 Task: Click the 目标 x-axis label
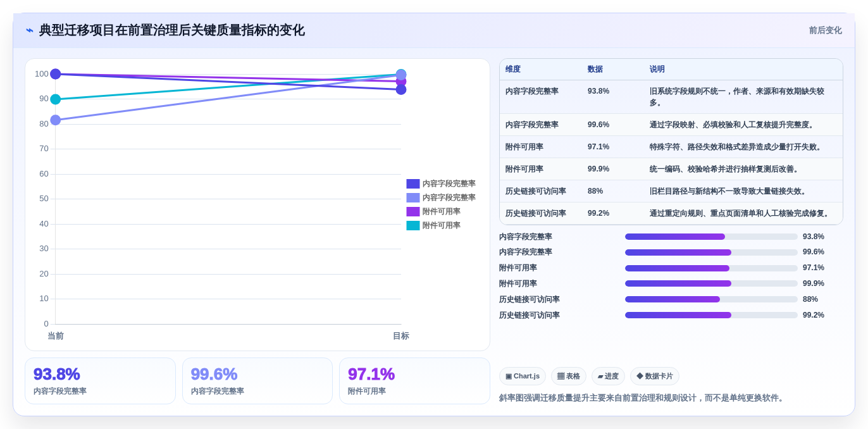tap(401, 336)
